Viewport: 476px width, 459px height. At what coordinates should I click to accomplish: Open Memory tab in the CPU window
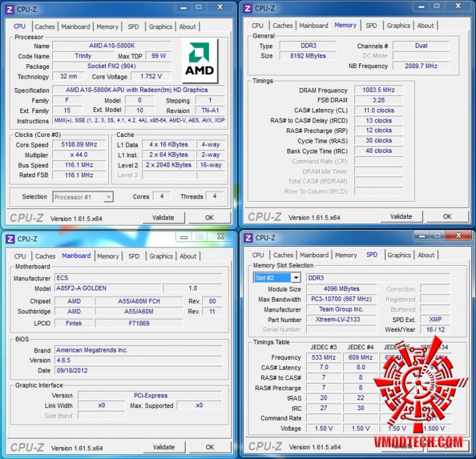click(107, 26)
